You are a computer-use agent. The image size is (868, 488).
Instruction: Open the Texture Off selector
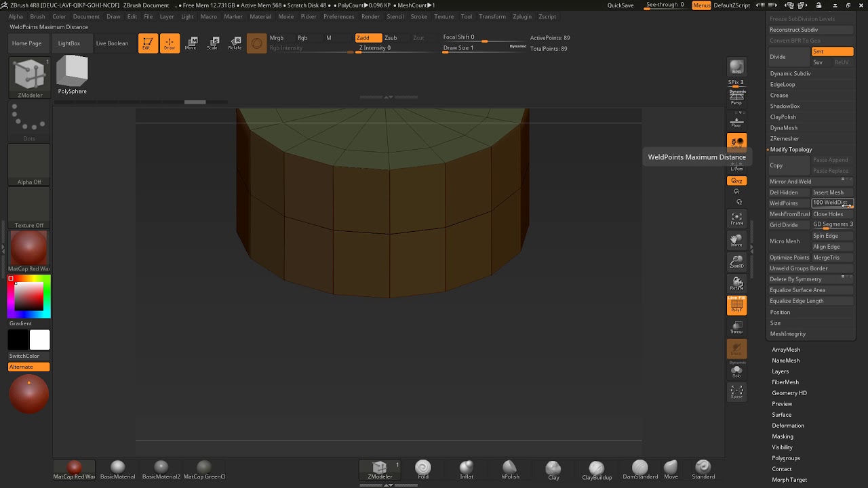point(29,208)
